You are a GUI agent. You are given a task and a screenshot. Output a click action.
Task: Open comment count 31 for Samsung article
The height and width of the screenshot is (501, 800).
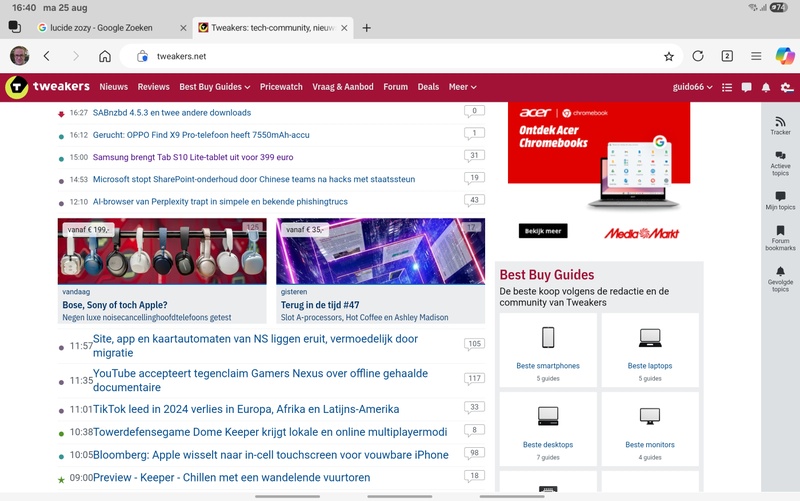[474, 156]
